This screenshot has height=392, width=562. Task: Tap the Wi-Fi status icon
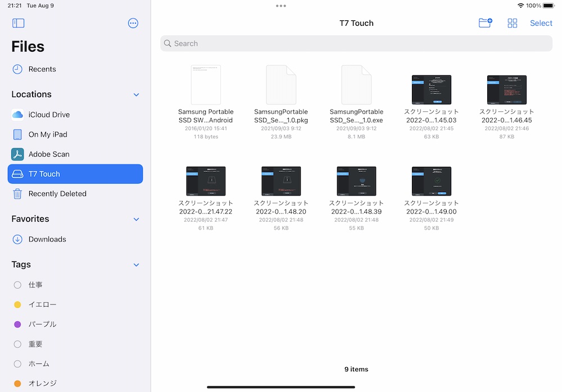[x=521, y=6]
